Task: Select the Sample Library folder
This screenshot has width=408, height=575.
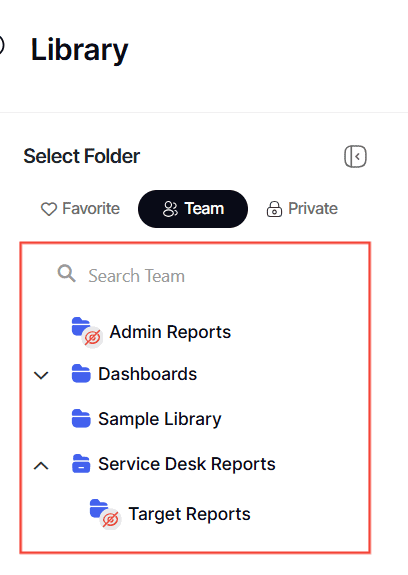Action: tap(160, 419)
